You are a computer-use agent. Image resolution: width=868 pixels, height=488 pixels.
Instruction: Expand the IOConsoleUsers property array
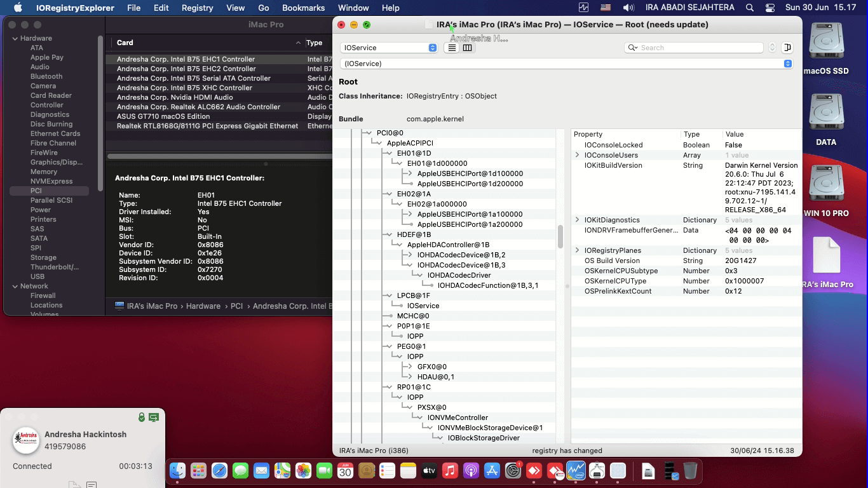[x=577, y=155]
